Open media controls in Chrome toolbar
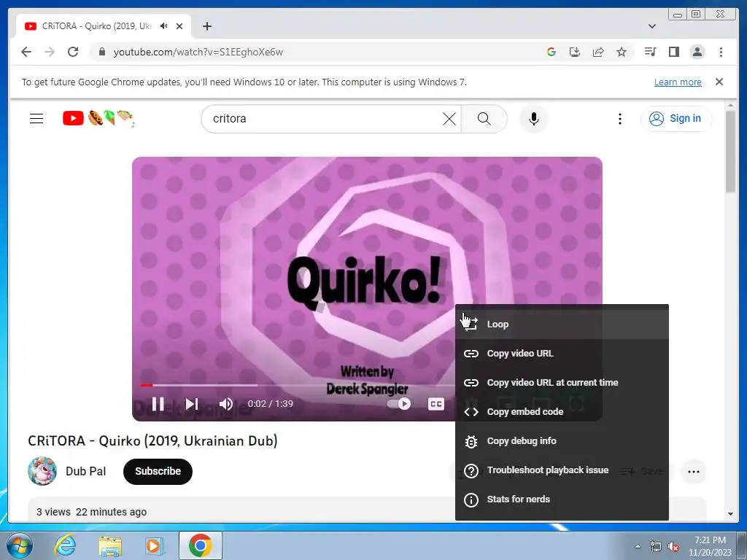 650,52
